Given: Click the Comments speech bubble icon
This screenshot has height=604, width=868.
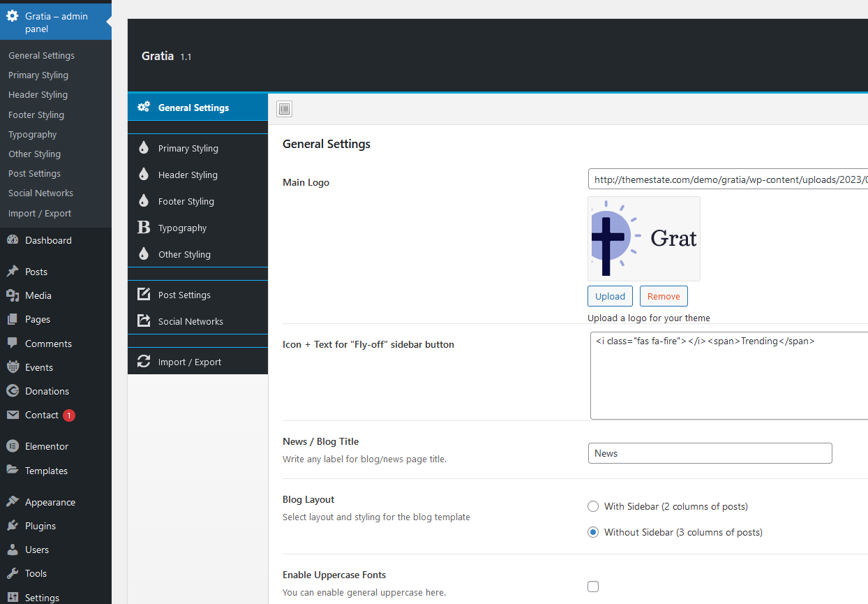Looking at the screenshot, I should click(13, 344).
